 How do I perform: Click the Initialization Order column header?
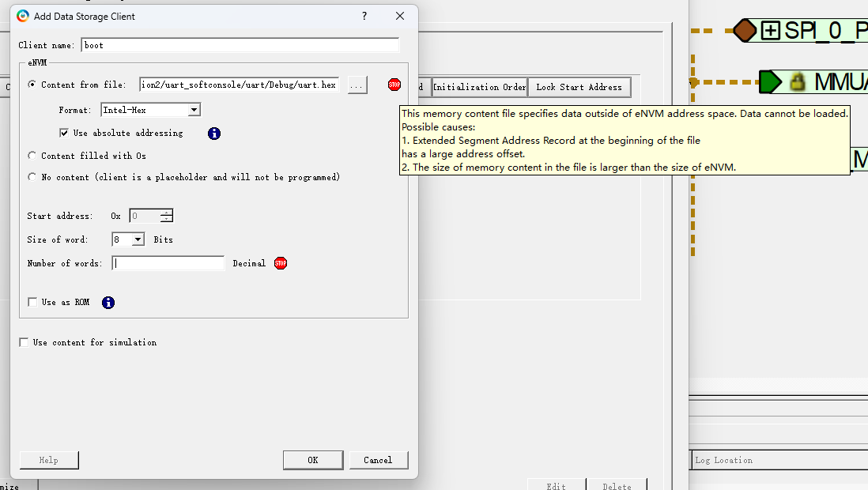click(479, 87)
